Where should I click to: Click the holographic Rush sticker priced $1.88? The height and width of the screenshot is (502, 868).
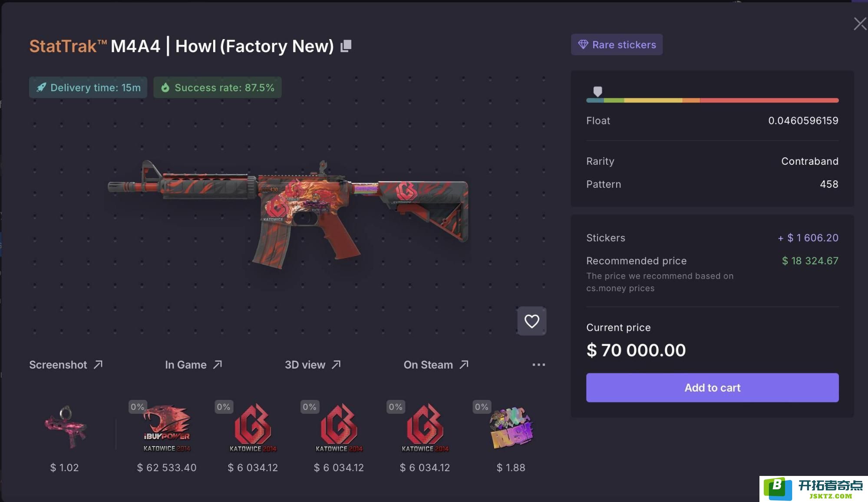(511, 428)
